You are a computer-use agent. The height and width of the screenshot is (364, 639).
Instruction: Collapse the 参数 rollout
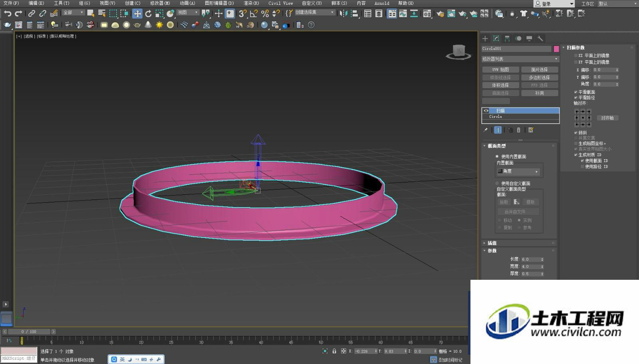click(519, 251)
